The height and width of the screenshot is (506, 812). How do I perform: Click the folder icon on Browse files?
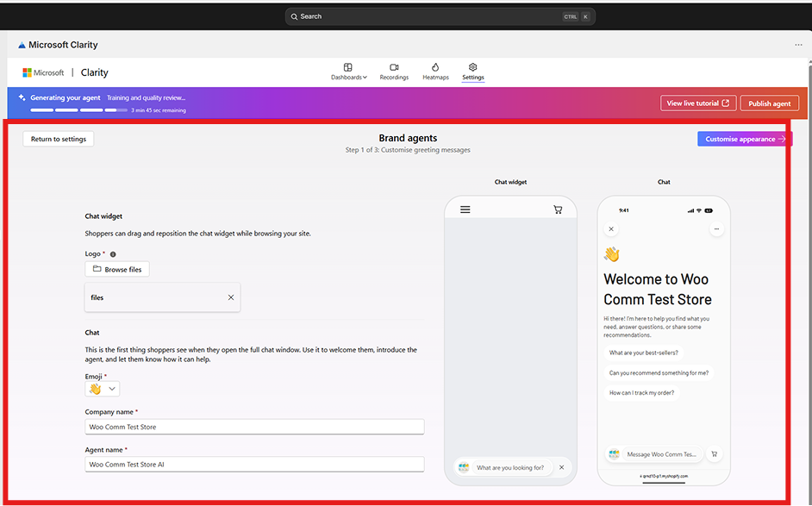click(97, 269)
